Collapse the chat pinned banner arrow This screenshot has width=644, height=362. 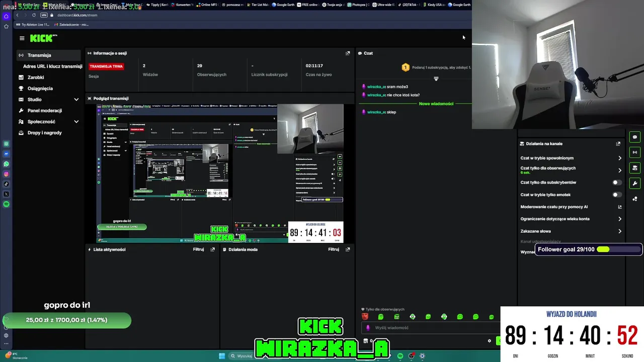(x=436, y=79)
